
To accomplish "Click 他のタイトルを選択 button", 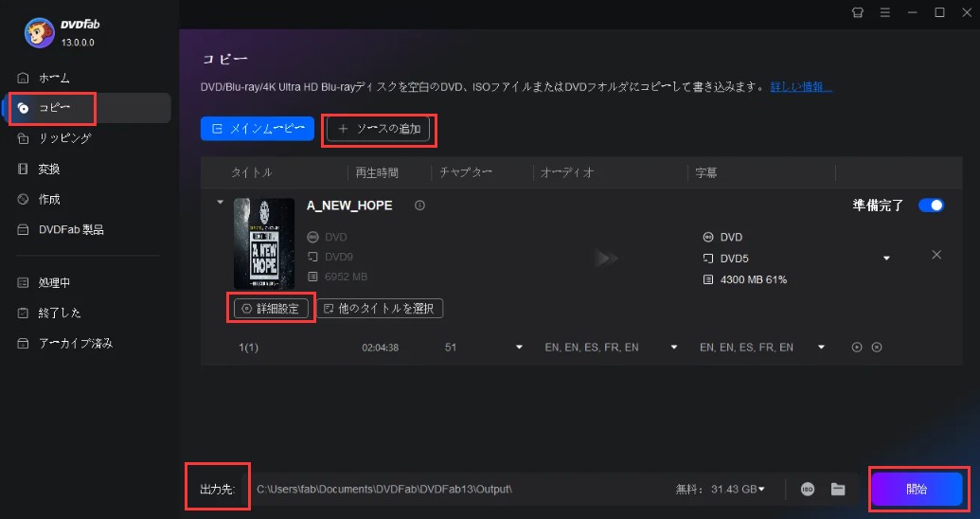I will coord(380,308).
